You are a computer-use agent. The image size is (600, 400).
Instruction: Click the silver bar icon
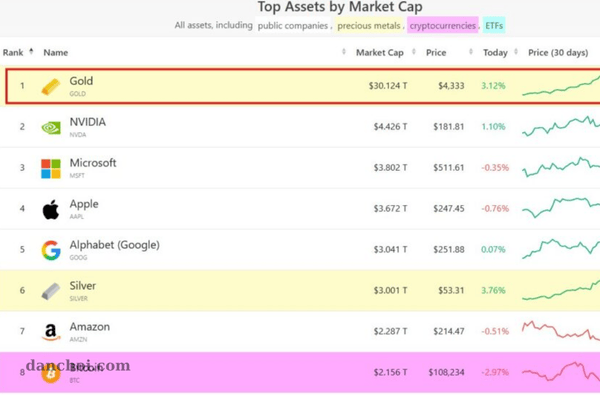(x=50, y=292)
